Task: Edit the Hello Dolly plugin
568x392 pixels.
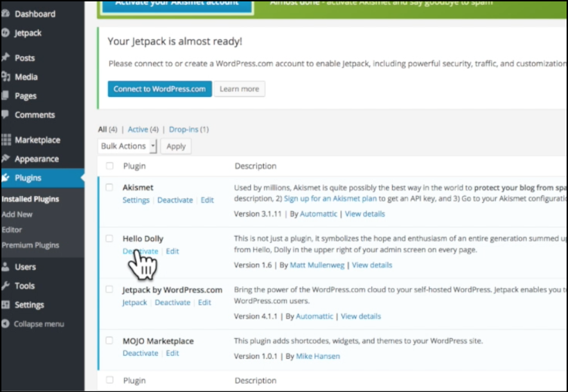Action: pos(172,251)
